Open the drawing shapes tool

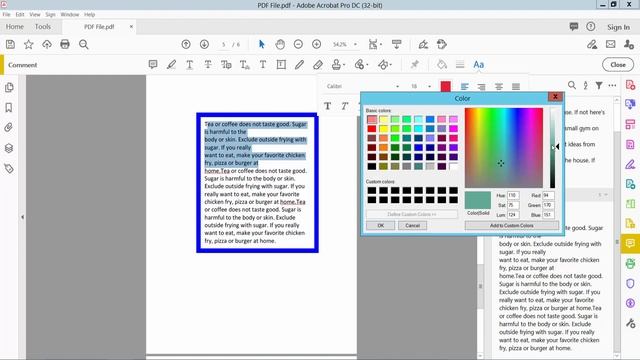(x=384, y=64)
